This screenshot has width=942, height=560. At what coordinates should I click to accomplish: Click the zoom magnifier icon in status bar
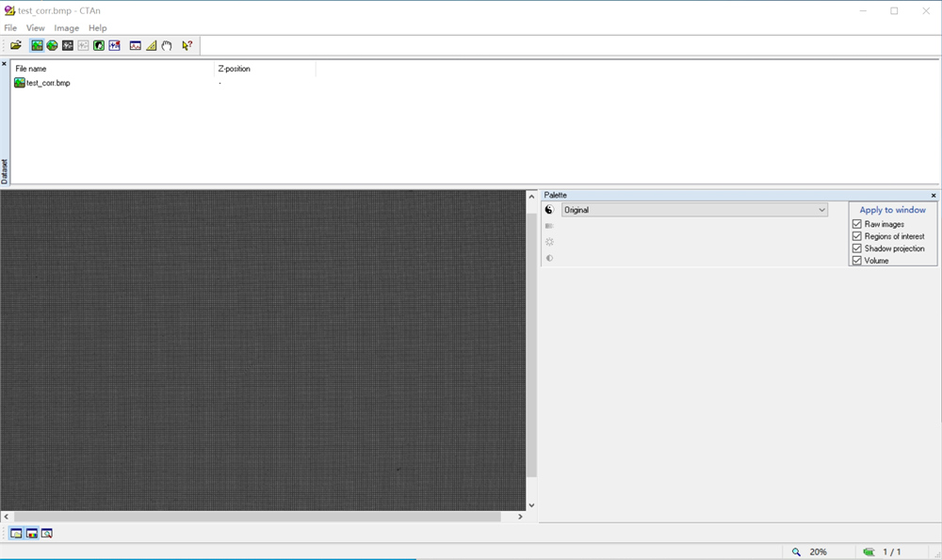pyautogui.click(x=796, y=552)
